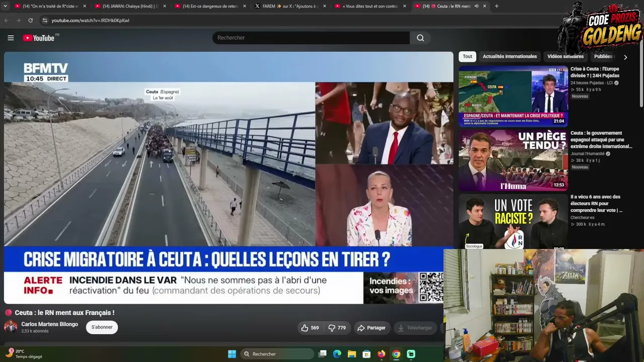Screen dimensions: 644x362
Task: Close the FAREM sur X tab
Action: 325,6
